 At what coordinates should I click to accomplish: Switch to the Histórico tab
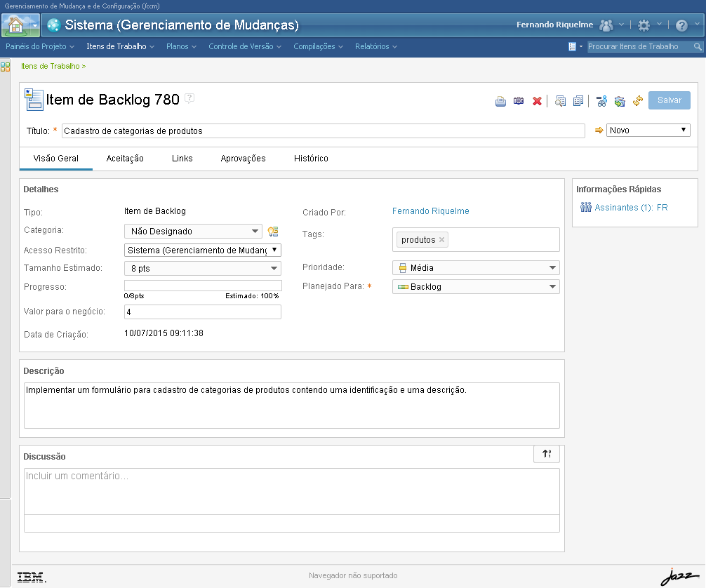pos(311,159)
